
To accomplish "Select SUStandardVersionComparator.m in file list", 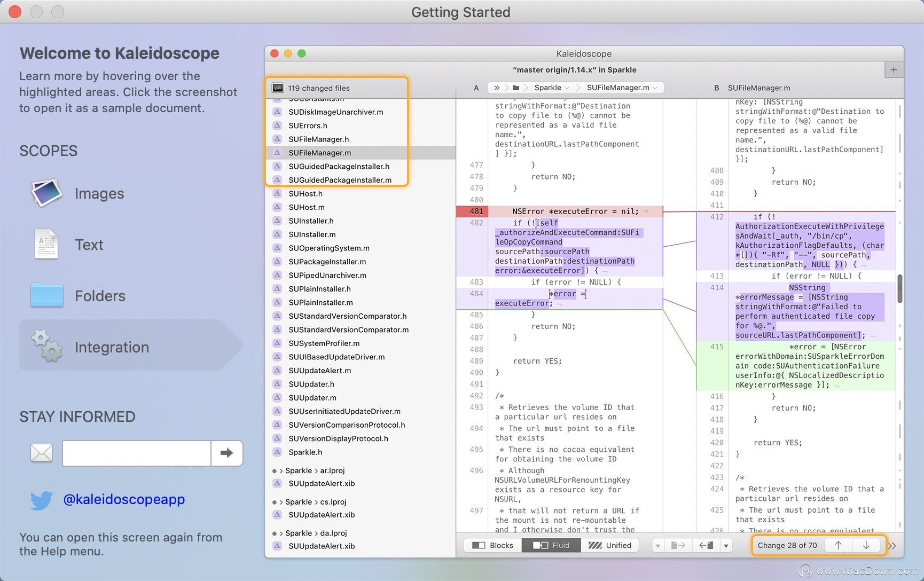I will 361,329.
